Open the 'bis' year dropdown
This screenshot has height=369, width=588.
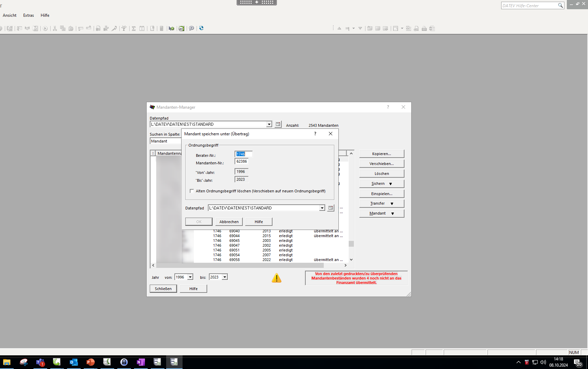click(x=225, y=277)
